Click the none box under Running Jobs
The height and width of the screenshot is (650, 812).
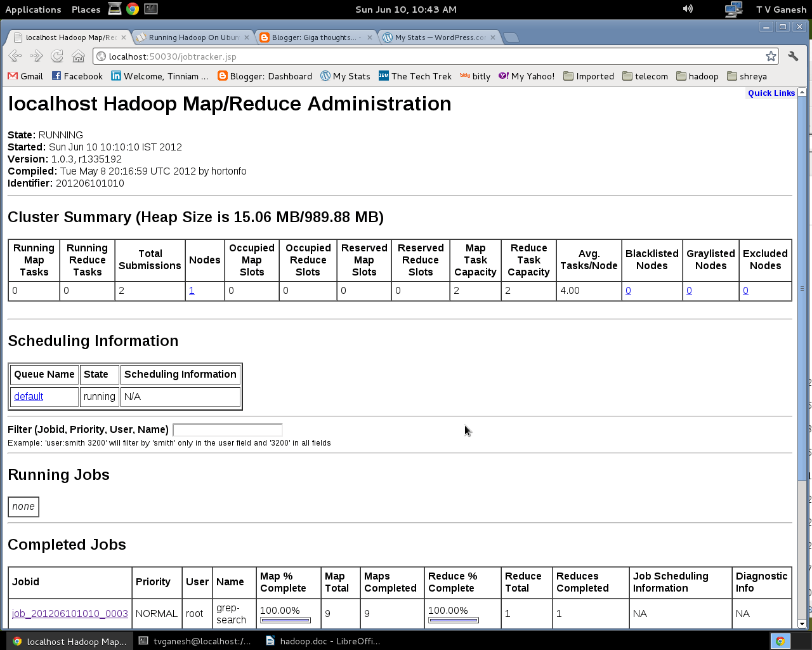coord(23,507)
